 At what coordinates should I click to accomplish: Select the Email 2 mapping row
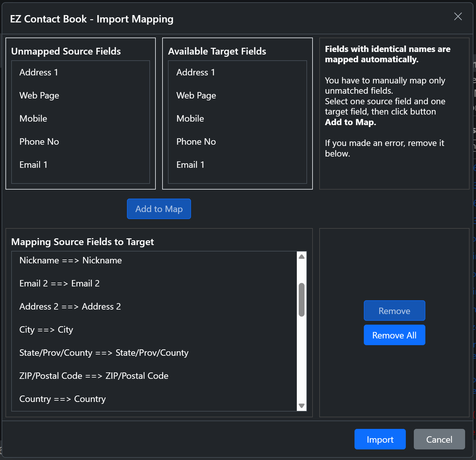tap(60, 284)
